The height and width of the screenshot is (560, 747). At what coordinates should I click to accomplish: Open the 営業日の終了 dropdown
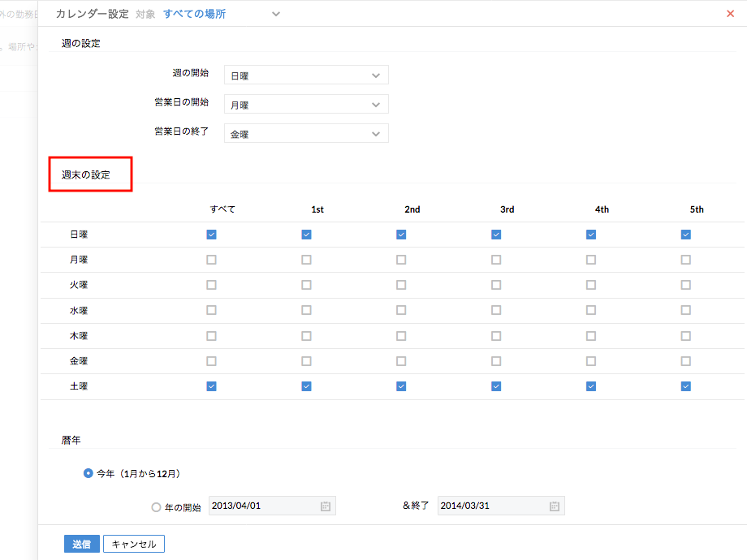point(306,133)
